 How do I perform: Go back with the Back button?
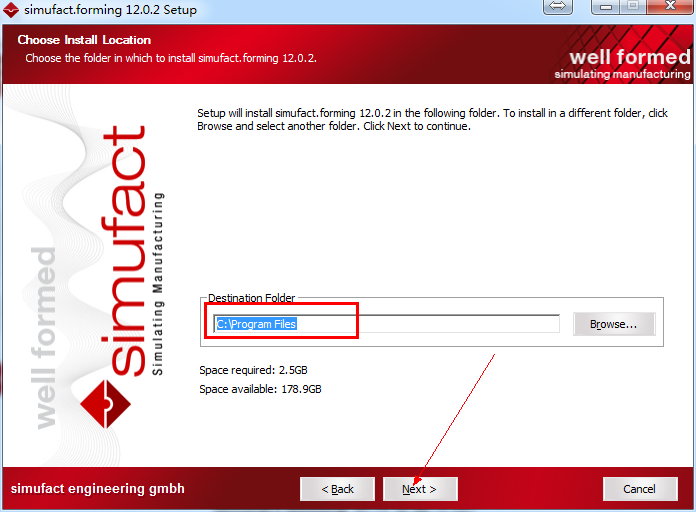coord(337,489)
